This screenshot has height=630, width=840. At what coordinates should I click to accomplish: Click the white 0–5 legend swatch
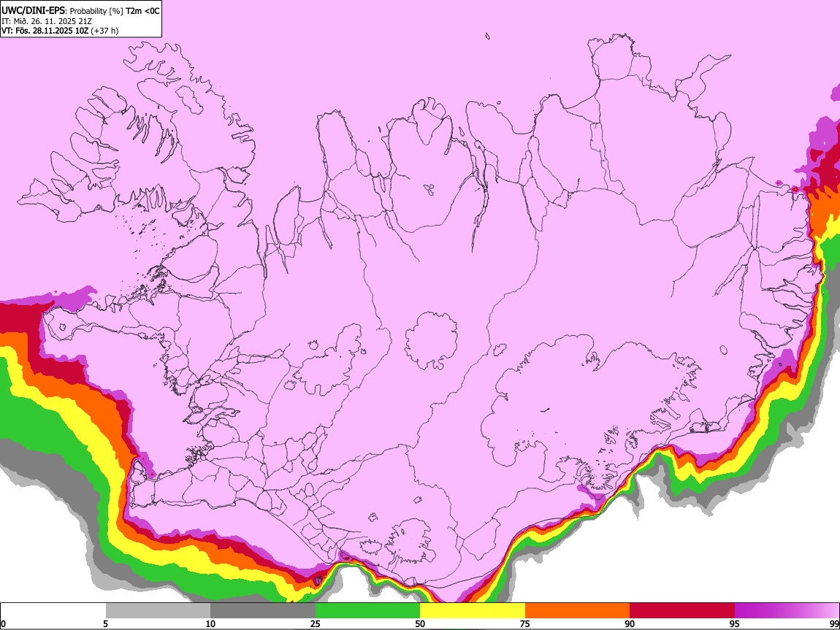[x=53, y=611]
